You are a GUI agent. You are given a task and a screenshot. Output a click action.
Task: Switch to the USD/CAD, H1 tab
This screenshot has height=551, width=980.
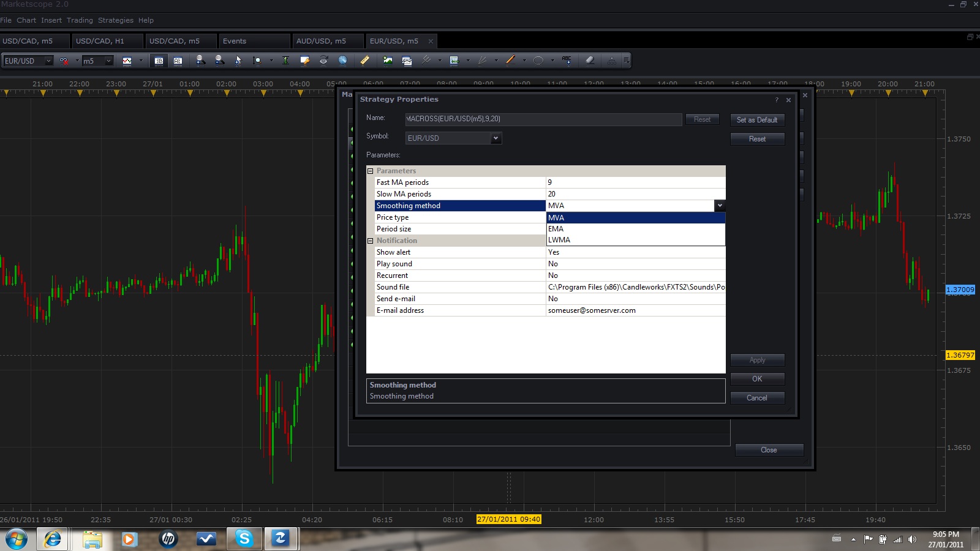(107, 41)
